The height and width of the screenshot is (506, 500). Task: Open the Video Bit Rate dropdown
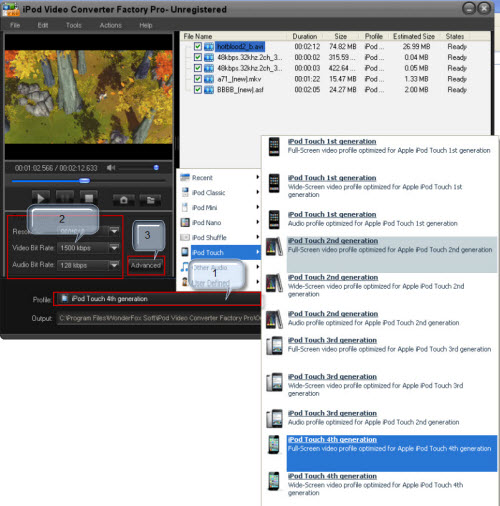pos(114,248)
